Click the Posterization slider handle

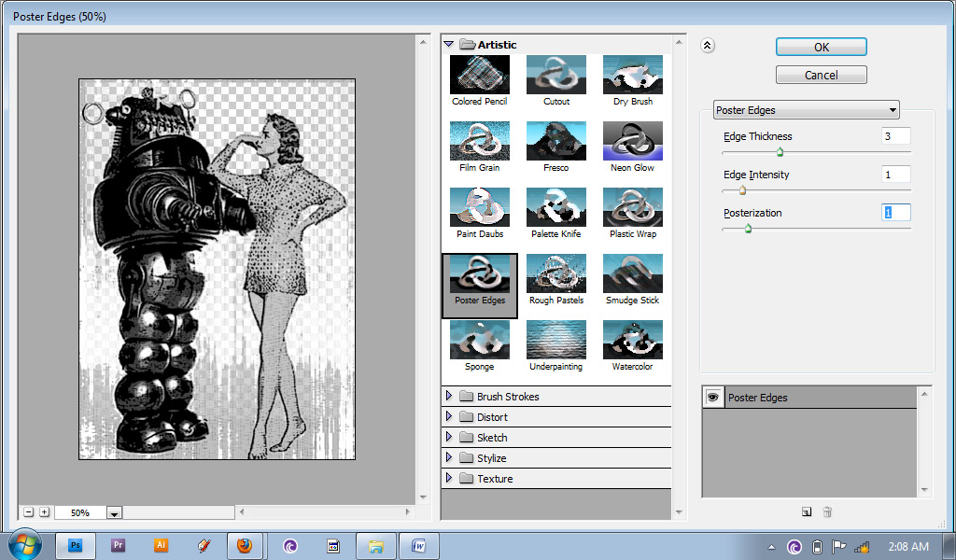(x=748, y=229)
